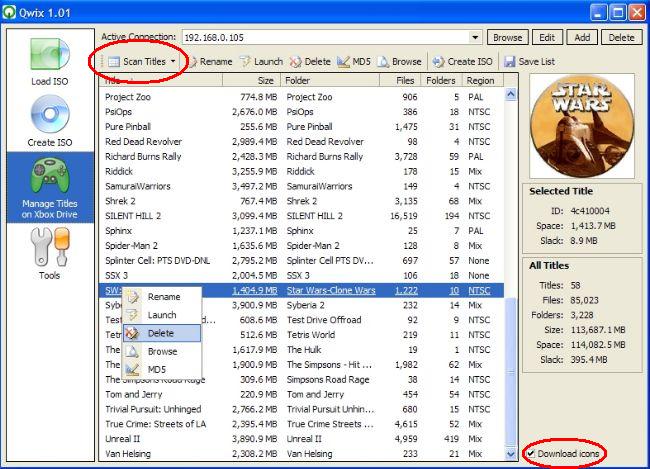Screen dimensions: 650x469
Task: Click the Star Wars-Clone Wars folder cell
Action: click(x=331, y=291)
